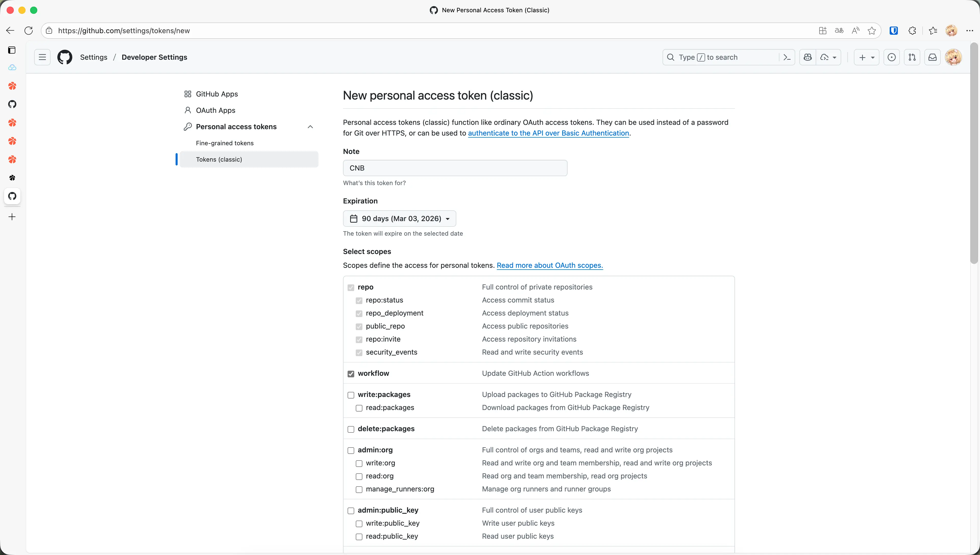Open the create new plus dropdown
The width and height of the screenshot is (980, 555).
[866, 57]
